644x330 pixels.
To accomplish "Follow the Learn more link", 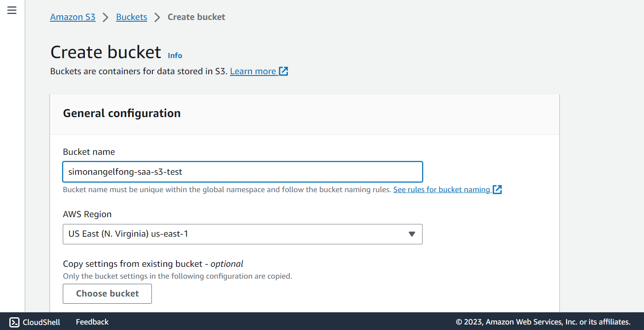I will pos(259,71).
